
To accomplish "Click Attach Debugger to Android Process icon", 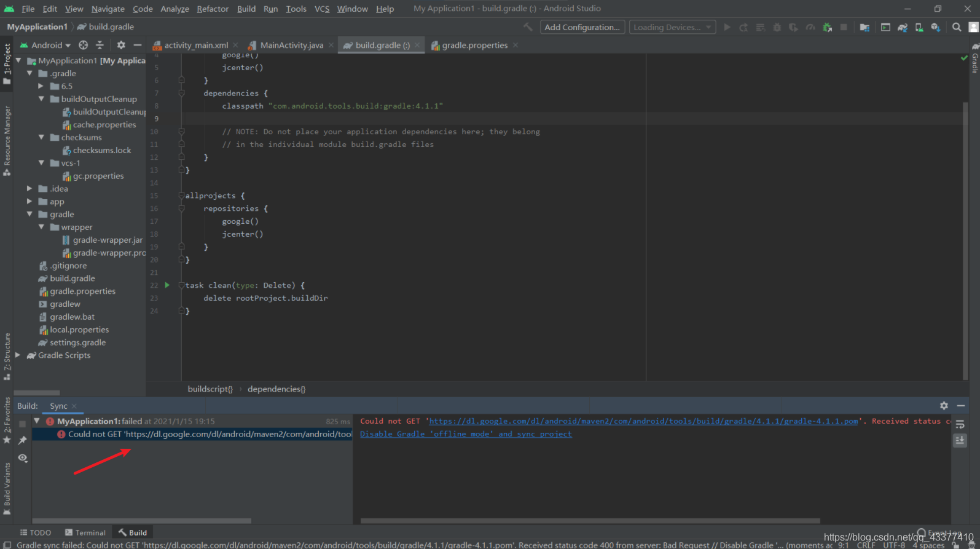I will [827, 27].
